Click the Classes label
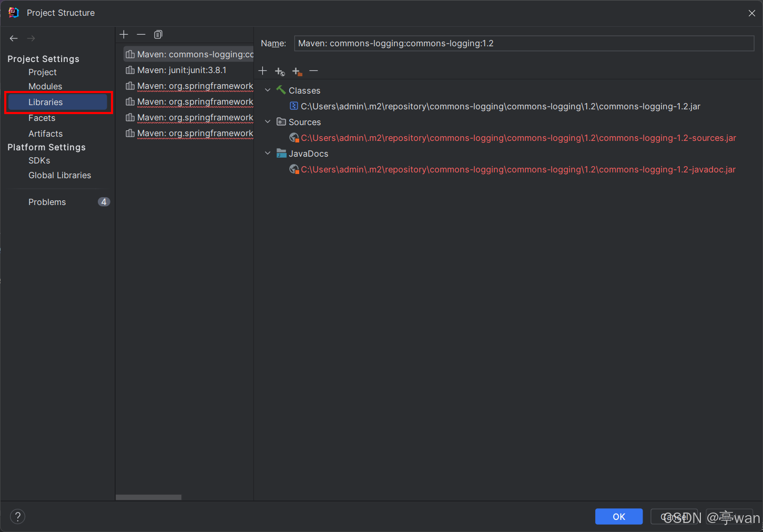763x532 pixels. click(304, 90)
